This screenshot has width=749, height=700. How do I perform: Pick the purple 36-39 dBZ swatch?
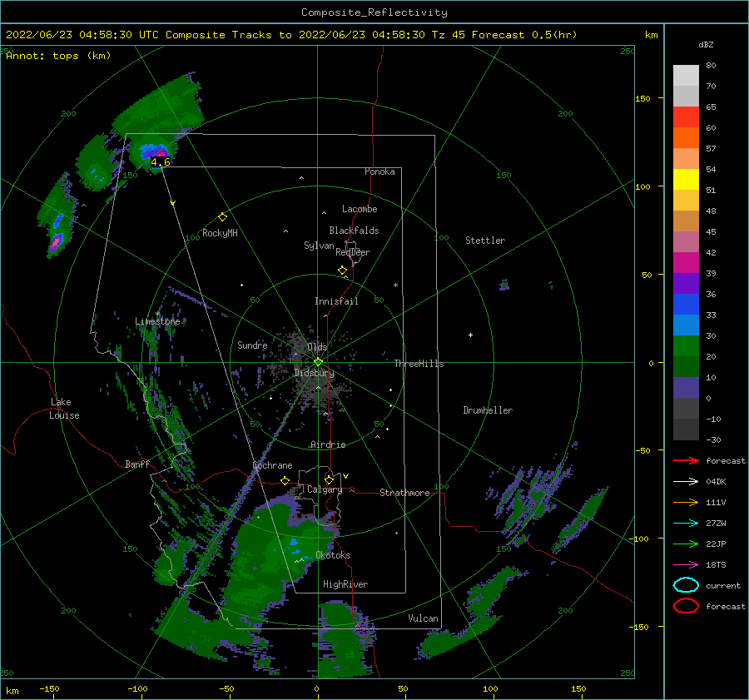pos(686,284)
